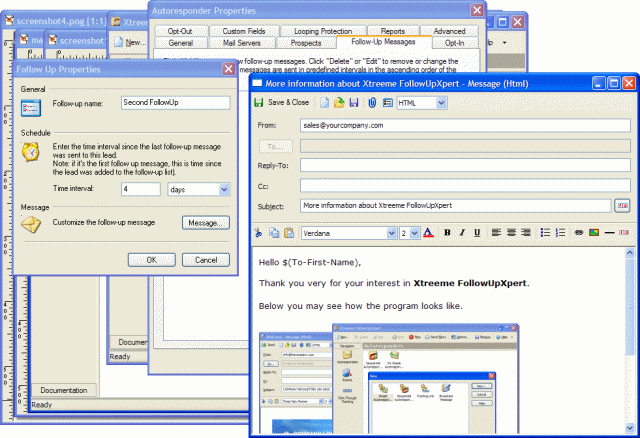
Task: Click the insert hyperlink chain icon
Action: [x=579, y=233]
